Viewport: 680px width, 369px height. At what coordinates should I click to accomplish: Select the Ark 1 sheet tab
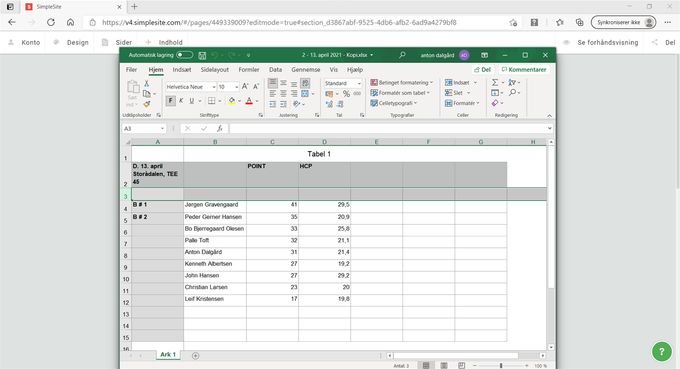[x=168, y=355]
